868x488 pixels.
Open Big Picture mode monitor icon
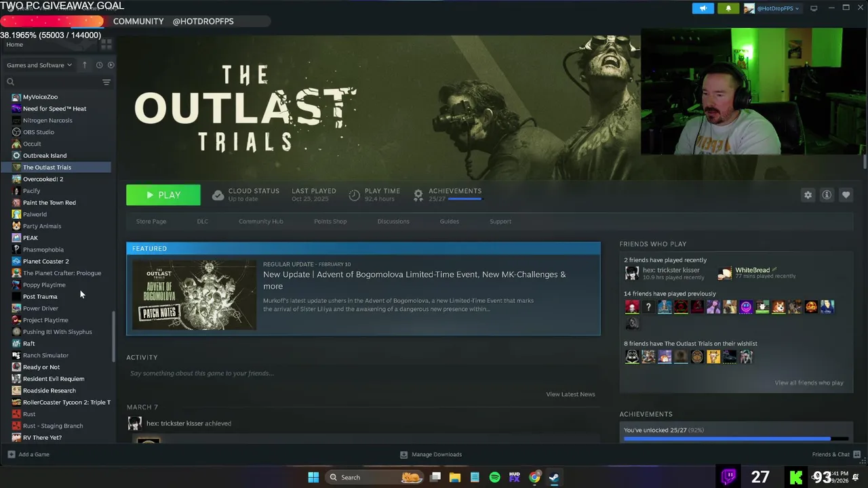tap(814, 8)
